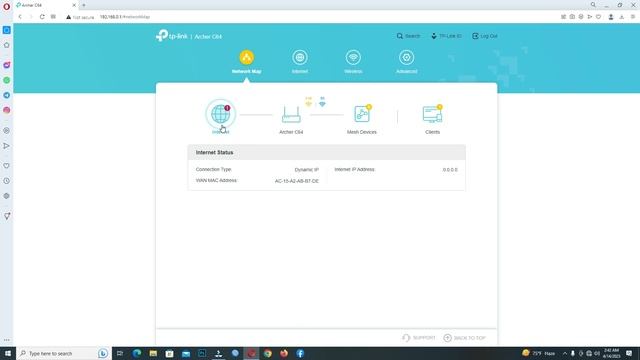Open Chrome from taskbar

point(267,353)
